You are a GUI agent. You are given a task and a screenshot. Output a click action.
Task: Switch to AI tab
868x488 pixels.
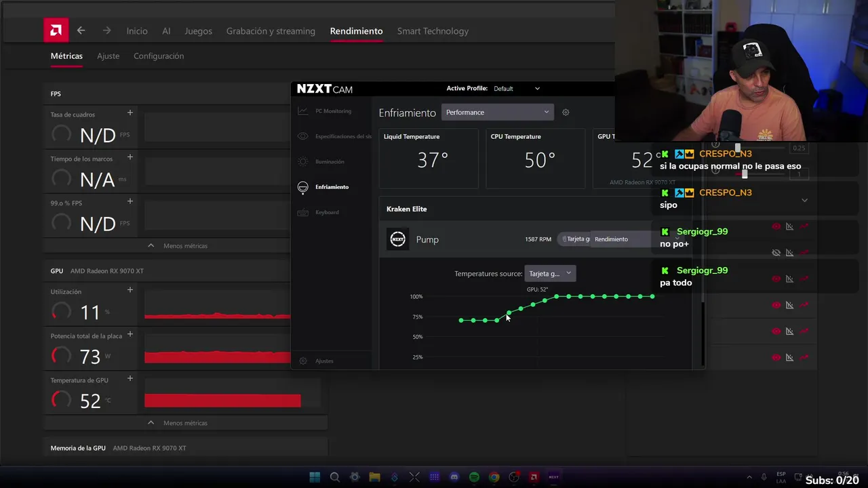point(166,31)
